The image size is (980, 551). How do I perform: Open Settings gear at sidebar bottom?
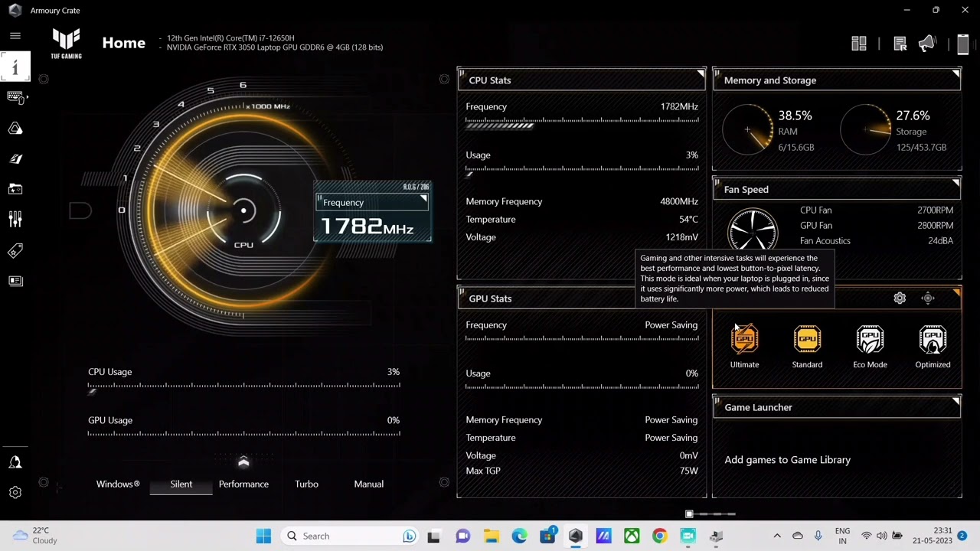[x=15, y=493]
